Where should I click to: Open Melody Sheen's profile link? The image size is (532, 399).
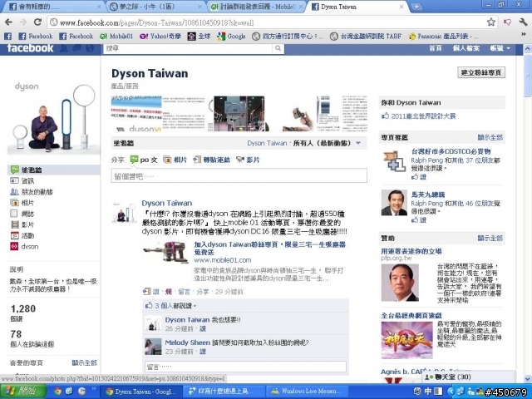[187, 342]
